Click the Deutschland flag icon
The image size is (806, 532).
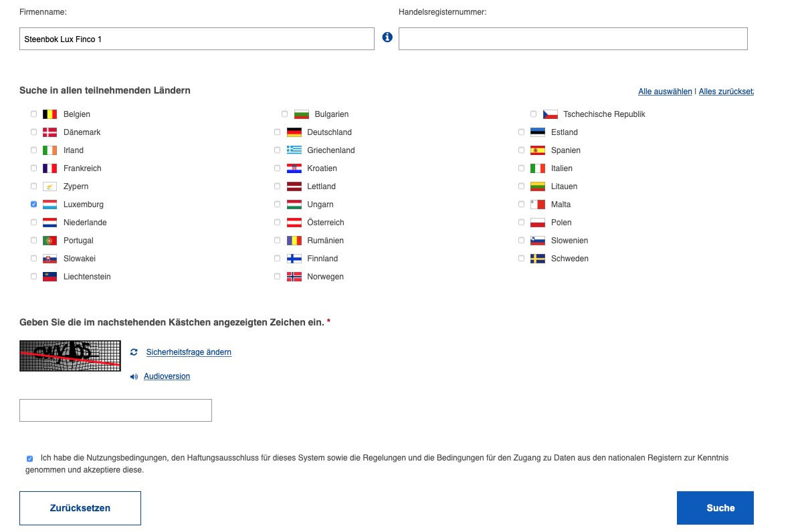pyautogui.click(x=293, y=132)
